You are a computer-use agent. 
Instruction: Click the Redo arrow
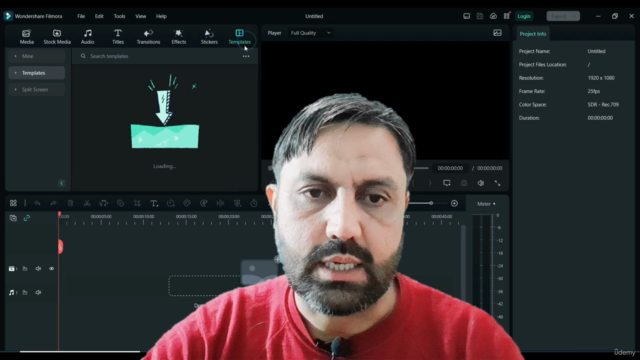[53, 203]
